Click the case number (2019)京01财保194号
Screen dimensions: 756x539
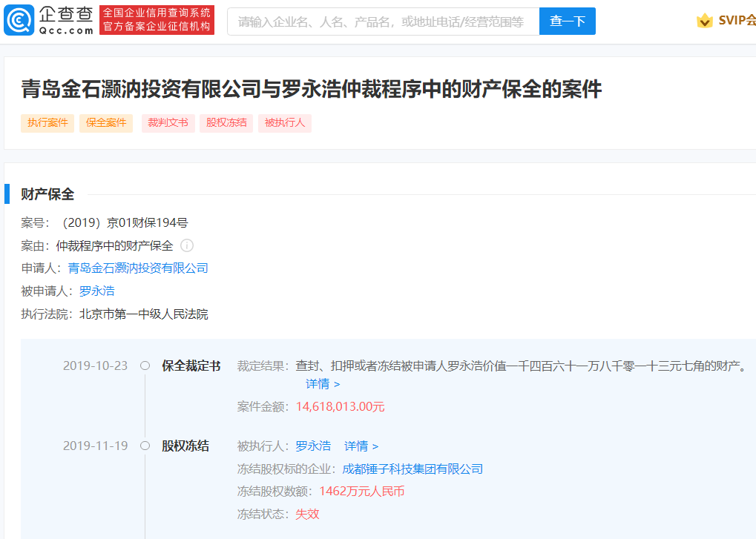(x=125, y=222)
